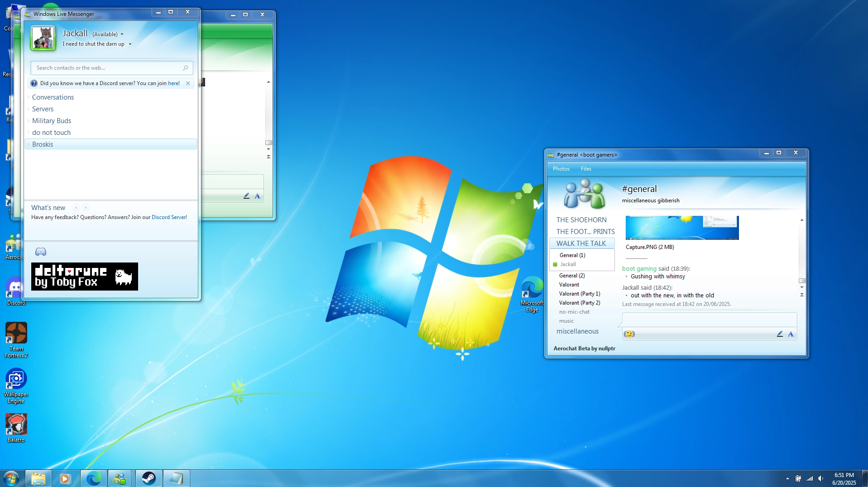The height and width of the screenshot is (487, 868).
Task: Click Jackall user under General (1)
Action: (x=568, y=264)
